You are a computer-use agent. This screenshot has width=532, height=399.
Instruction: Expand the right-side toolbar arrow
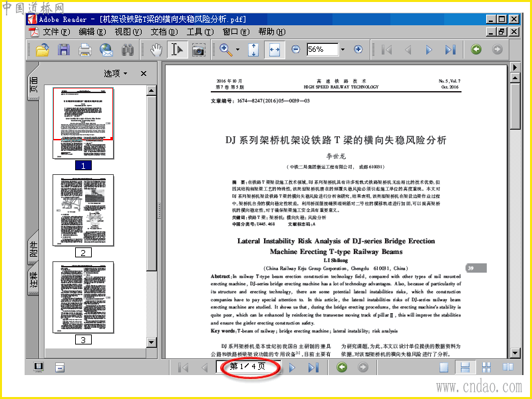coord(515,67)
